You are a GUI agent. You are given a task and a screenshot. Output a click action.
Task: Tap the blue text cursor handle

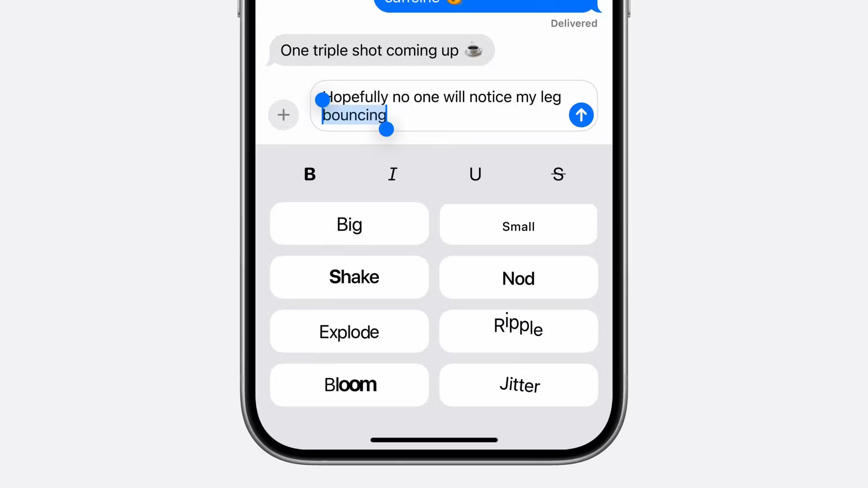386,130
